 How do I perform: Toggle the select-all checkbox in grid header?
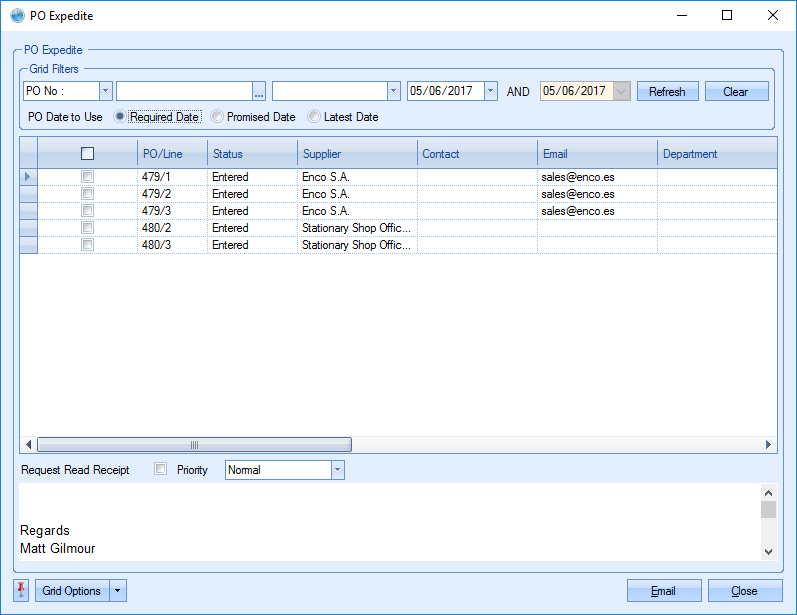[x=87, y=154]
